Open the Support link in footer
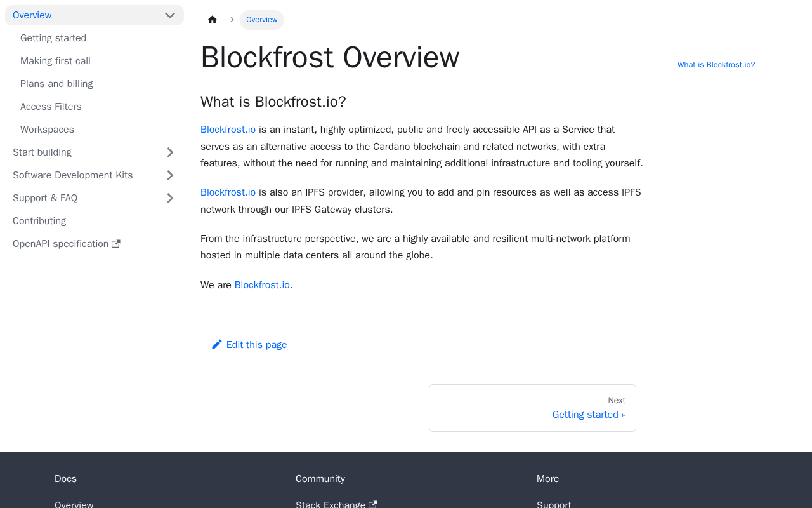The width and height of the screenshot is (812, 508). [x=554, y=504]
